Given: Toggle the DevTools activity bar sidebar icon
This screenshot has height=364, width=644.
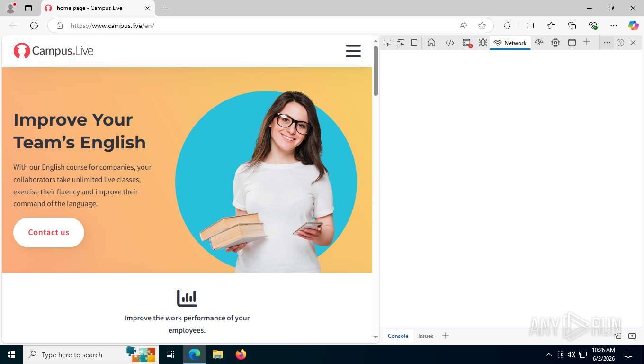Looking at the screenshot, I should click(x=414, y=43).
